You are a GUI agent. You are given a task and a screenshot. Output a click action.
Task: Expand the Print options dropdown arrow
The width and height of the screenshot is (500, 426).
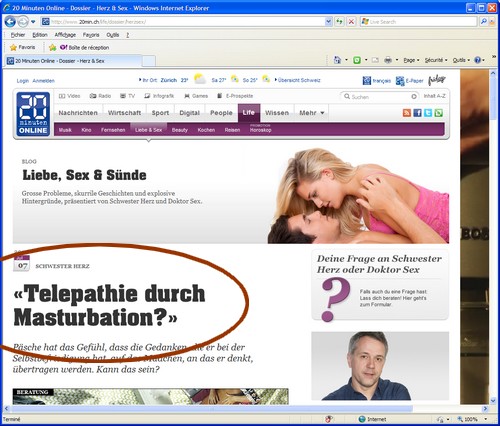(397, 60)
